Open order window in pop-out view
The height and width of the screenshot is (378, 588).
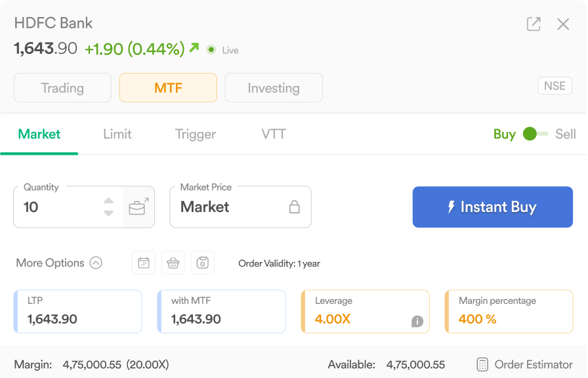coord(534,24)
